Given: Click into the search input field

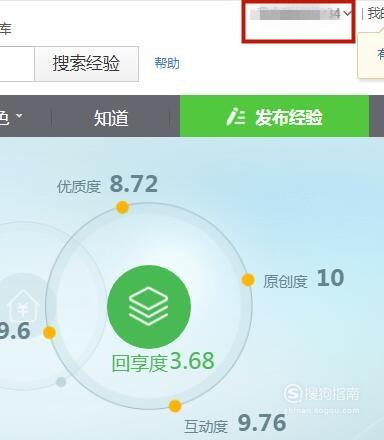Looking at the screenshot, I should [x=17, y=64].
